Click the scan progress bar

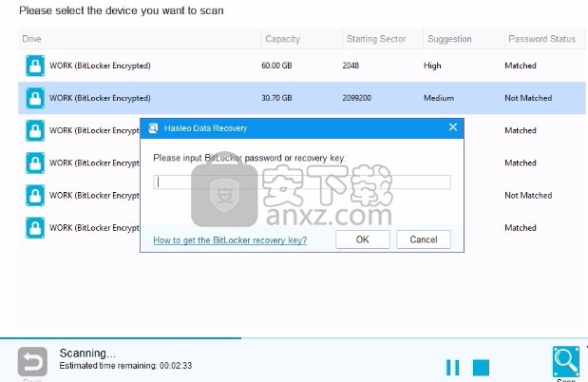tap(294, 338)
